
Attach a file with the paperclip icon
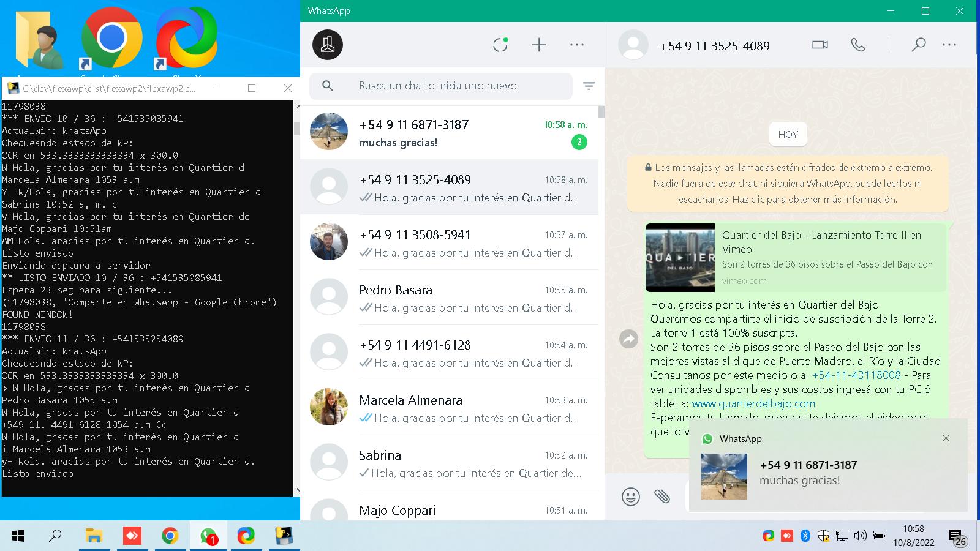662,496
